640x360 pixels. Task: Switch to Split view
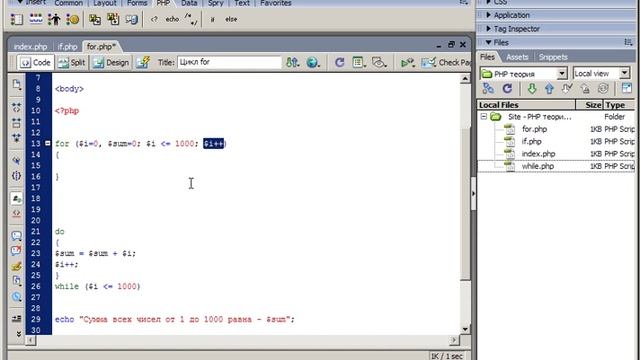click(x=71, y=62)
